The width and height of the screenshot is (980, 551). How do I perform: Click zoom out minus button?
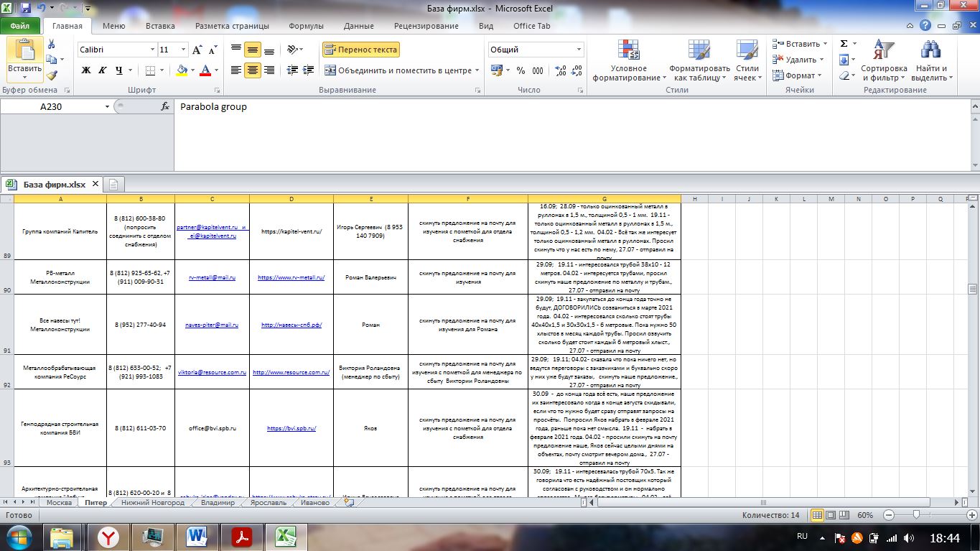(x=889, y=515)
